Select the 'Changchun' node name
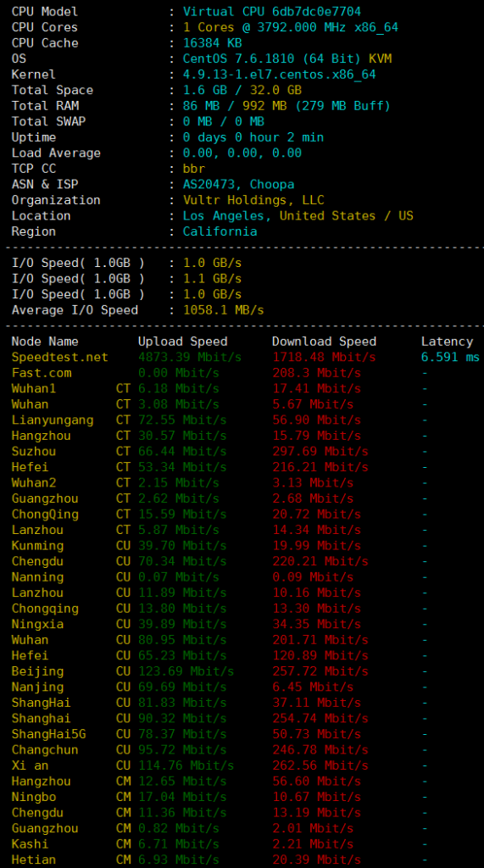Screen dimensions: 484x868 (45, 750)
